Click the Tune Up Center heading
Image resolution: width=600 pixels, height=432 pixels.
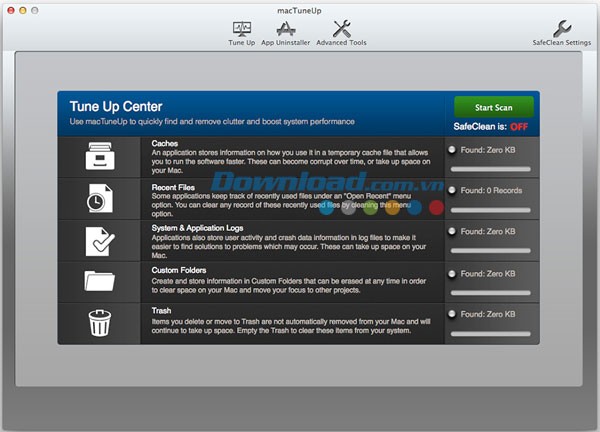[116, 107]
